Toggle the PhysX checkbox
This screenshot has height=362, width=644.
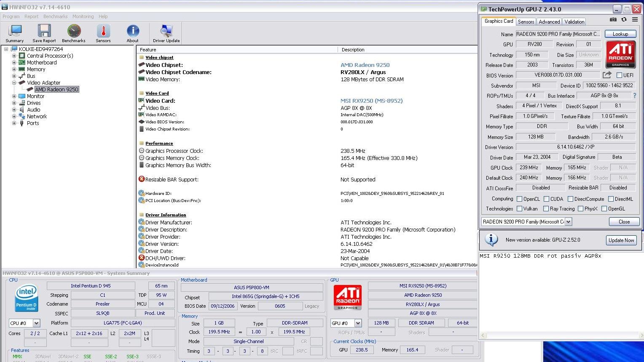tap(580, 209)
